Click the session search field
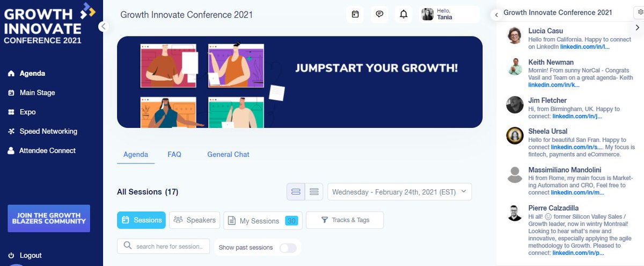The image size is (644, 266). 163,246
